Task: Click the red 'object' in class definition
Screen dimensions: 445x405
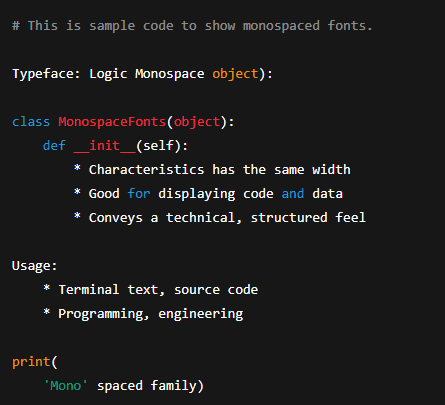Action: tap(197, 122)
